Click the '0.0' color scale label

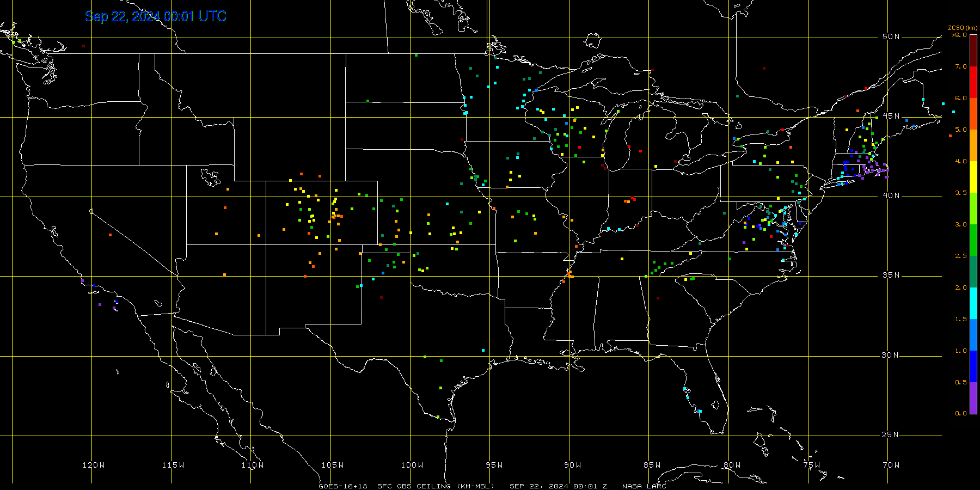pos(961,414)
